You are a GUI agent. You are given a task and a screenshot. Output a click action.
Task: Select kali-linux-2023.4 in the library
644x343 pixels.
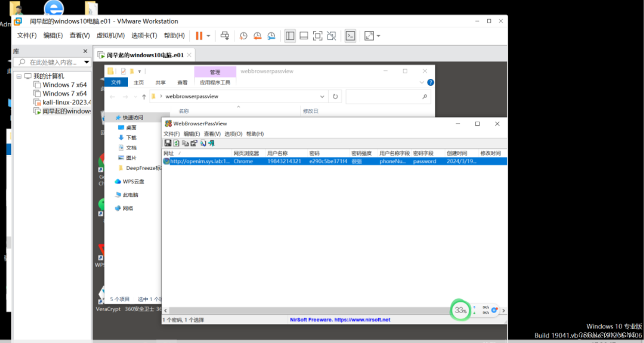click(x=62, y=102)
